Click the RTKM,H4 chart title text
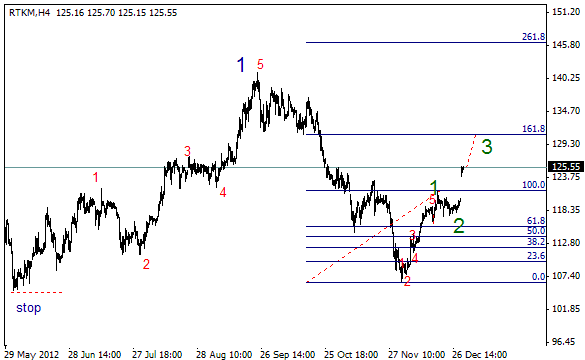Viewport: 585px width, 360px height. [x=29, y=13]
